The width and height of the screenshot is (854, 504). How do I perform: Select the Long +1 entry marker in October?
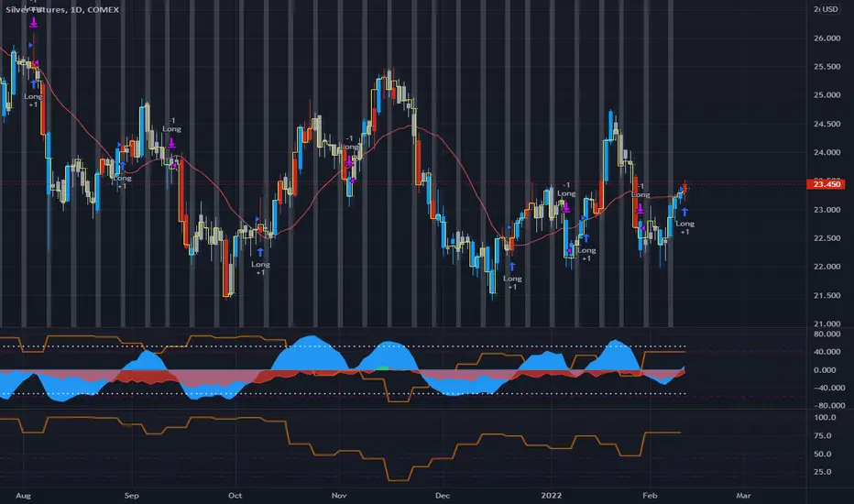click(x=260, y=262)
